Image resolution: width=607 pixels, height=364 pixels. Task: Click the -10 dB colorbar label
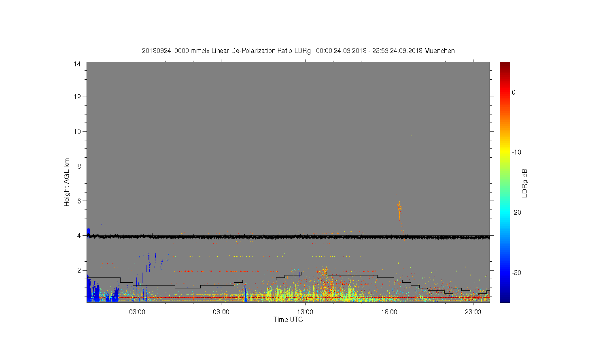click(x=516, y=152)
